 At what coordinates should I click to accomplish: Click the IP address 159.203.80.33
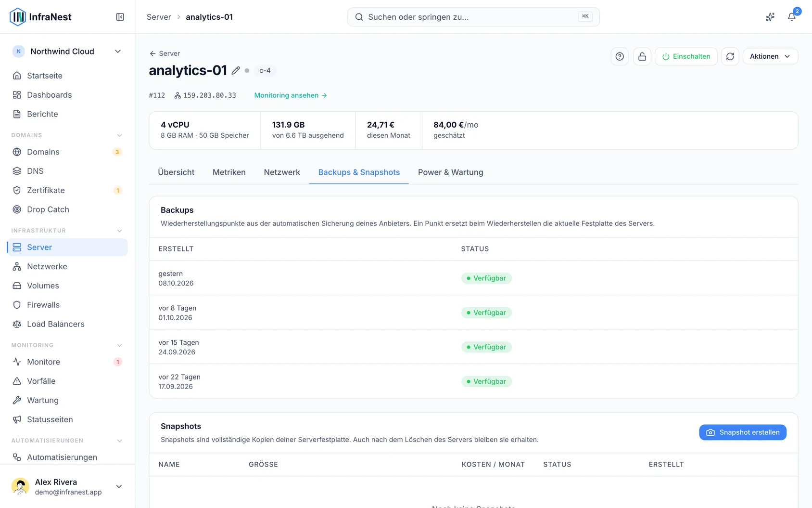coord(209,95)
